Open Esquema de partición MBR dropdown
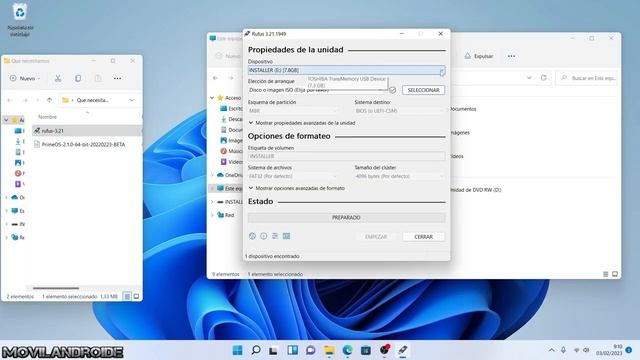The image size is (640, 360). (x=293, y=111)
